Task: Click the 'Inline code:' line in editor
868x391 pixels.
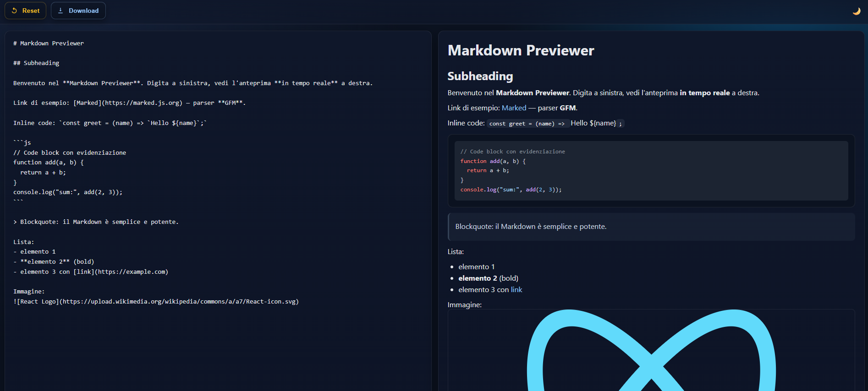Action: [x=110, y=123]
